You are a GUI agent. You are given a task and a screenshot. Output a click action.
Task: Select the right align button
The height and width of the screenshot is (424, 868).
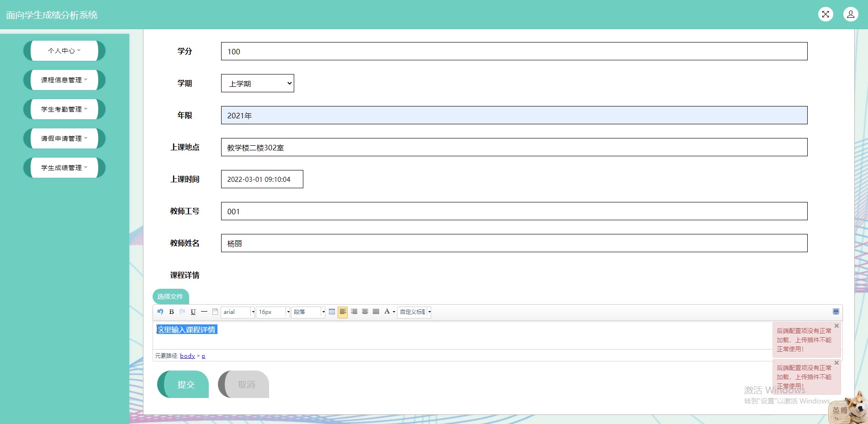pyautogui.click(x=354, y=312)
